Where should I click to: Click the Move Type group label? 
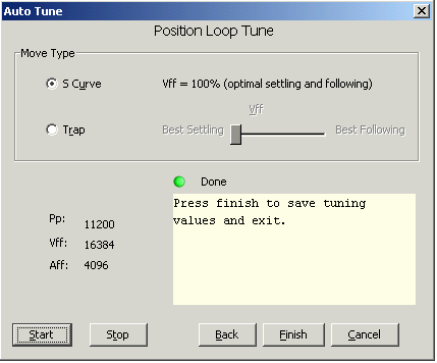(x=48, y=53)
